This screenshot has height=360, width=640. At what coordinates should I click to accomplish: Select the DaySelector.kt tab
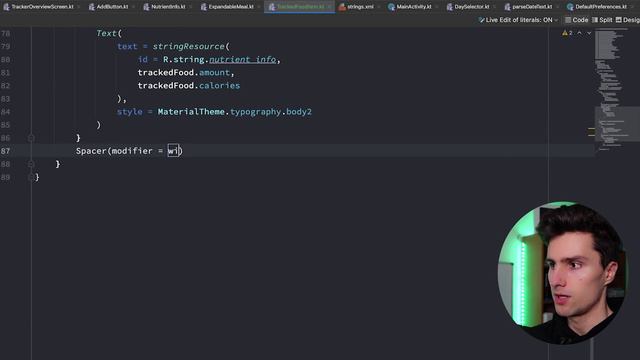[x=472, y=7]
